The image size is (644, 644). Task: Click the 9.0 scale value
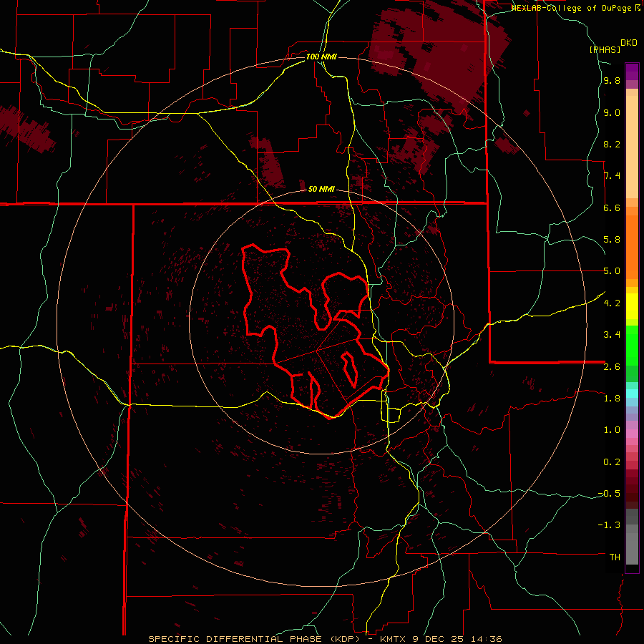(x=612, y=112)
